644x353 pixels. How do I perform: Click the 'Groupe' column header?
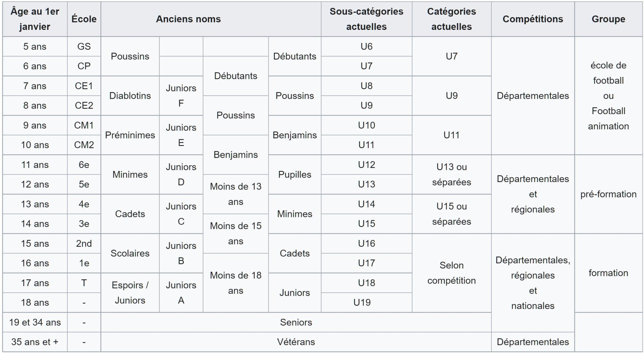coord(608,19)
